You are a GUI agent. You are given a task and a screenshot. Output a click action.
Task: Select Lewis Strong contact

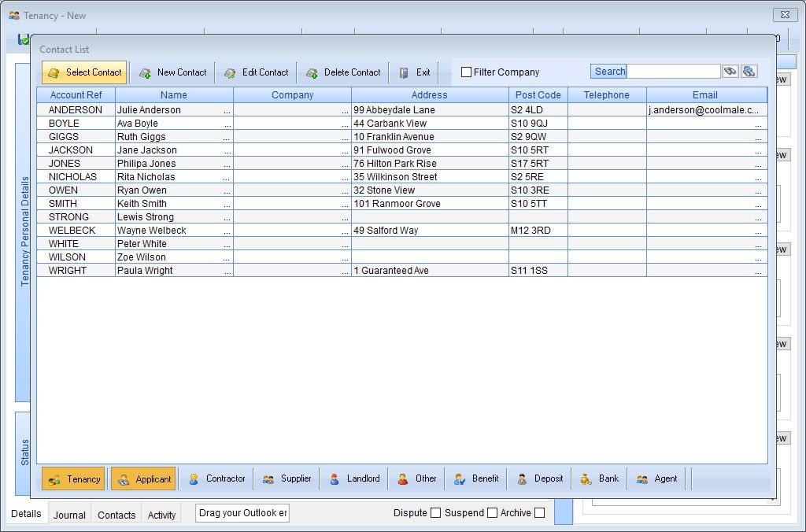(146, 217)
